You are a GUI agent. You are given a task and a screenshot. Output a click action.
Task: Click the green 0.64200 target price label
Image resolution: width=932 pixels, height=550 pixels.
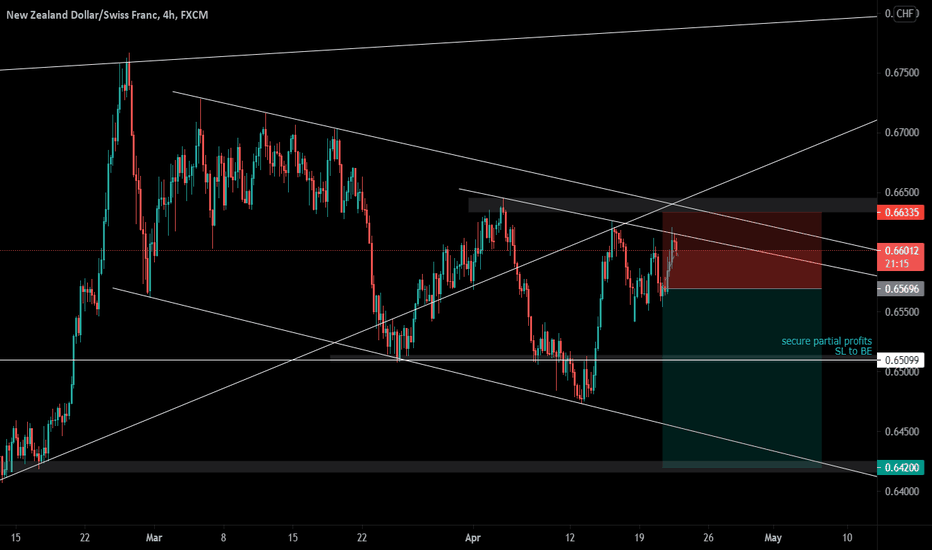pyautogui.click(x=900, y=468)
